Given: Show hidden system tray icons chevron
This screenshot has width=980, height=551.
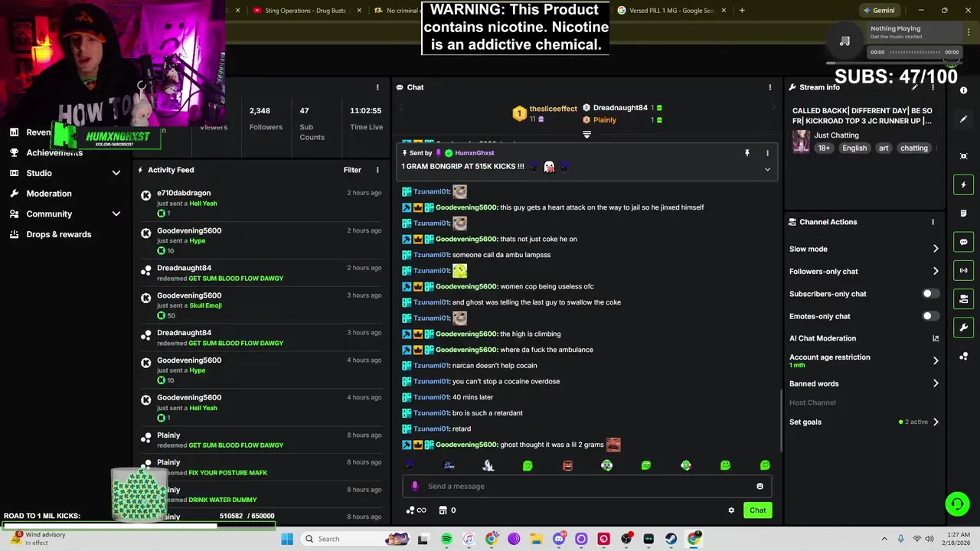Looking at the screenshot, I should click(884, 539).
